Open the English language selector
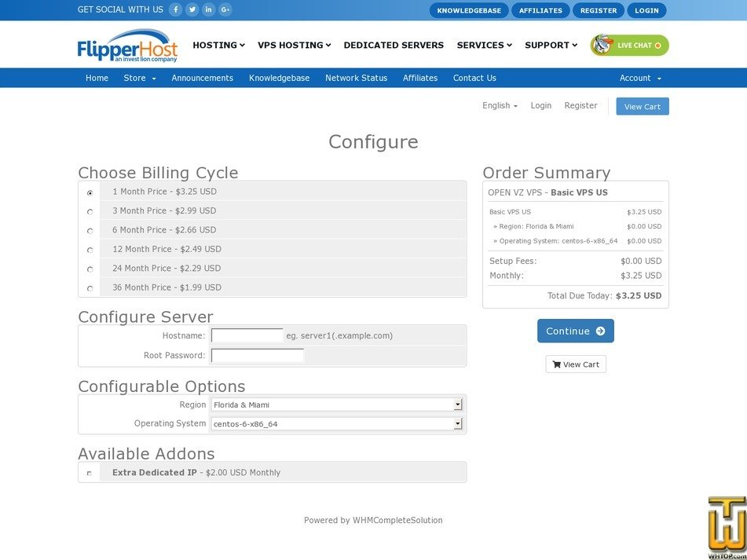This screenshot has height=560, width=747. click(x=499, y=105)
